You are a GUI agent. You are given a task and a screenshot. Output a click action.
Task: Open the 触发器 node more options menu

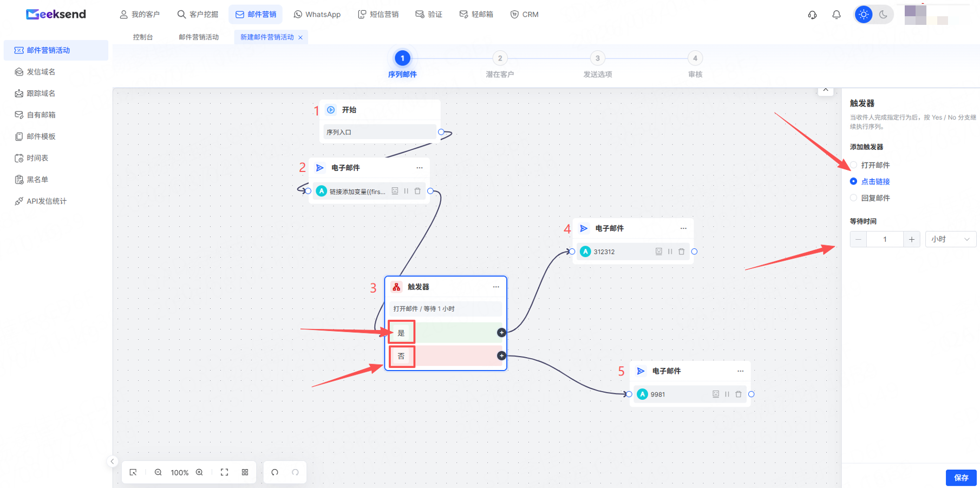pyautogui.click(x=496, y=287)
